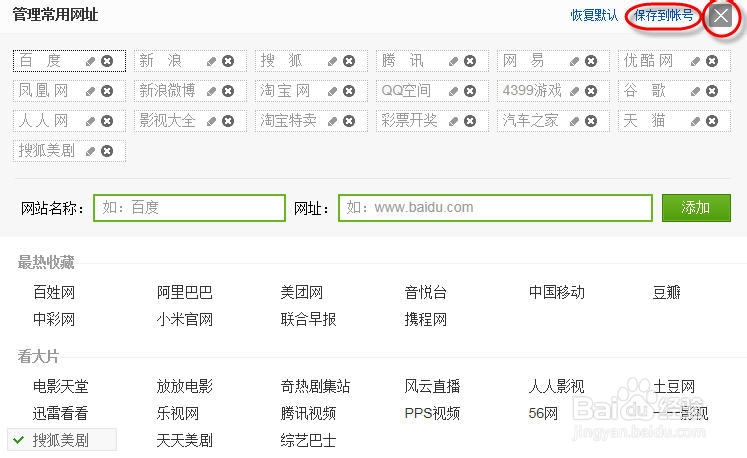Remove the 优酷网 shortcut
Screen dimensions: 747x458
712,61
